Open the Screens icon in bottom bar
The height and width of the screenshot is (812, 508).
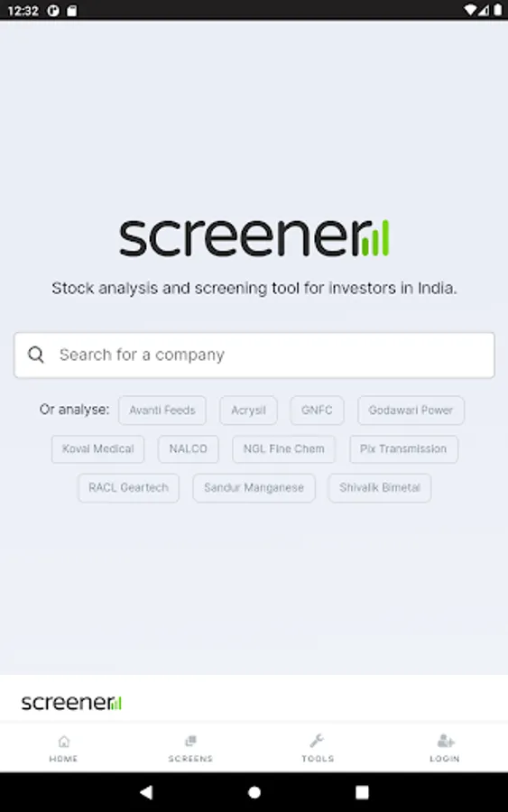click(190, 741)
